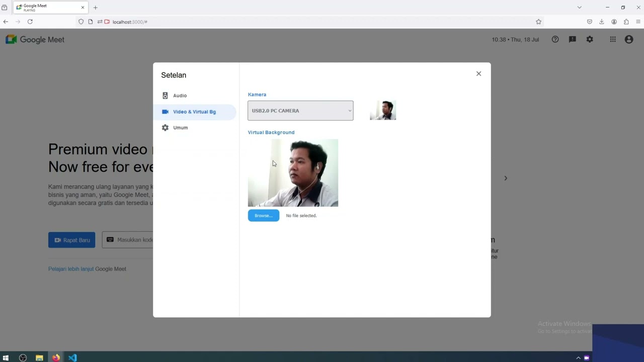This screenshot has width=644, height=362.
Task: Click the feedback icon in header
Action: pyautogui.click(x=572, y=39)
